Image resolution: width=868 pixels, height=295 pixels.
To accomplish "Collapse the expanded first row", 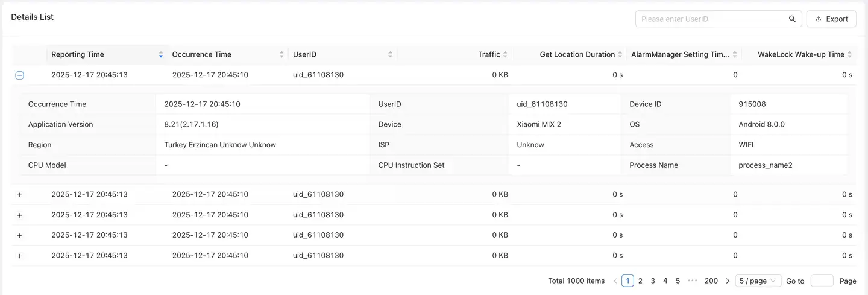I will [19, 75].
